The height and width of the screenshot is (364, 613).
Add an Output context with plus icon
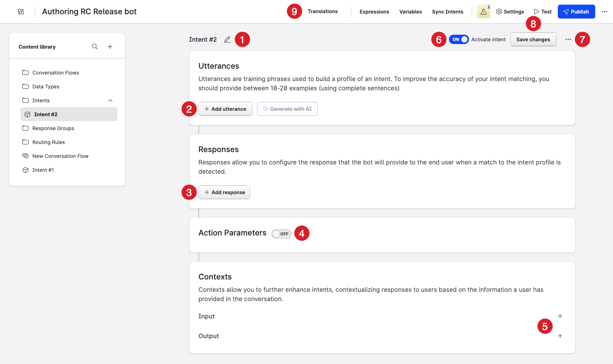(560, 336)
